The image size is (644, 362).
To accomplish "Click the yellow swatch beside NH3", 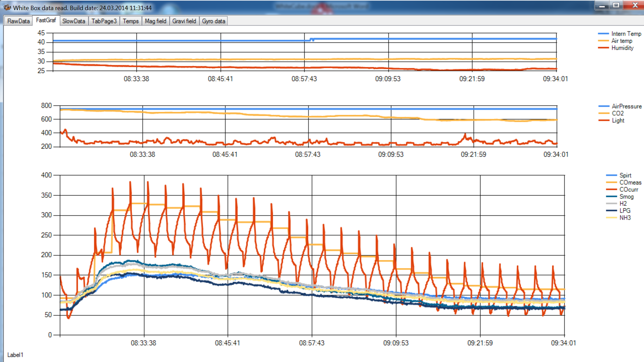I will pos(612,217).
